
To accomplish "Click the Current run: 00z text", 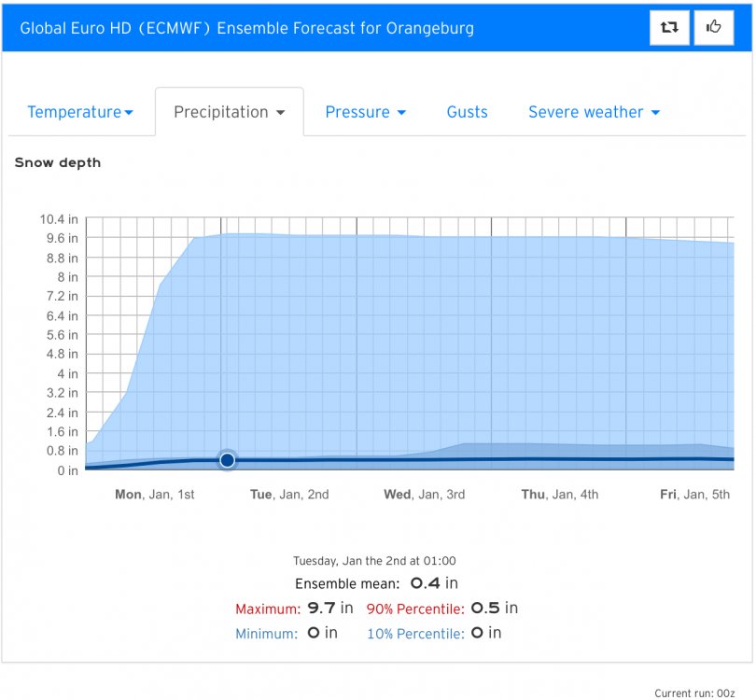I will (x=694, y=693).
